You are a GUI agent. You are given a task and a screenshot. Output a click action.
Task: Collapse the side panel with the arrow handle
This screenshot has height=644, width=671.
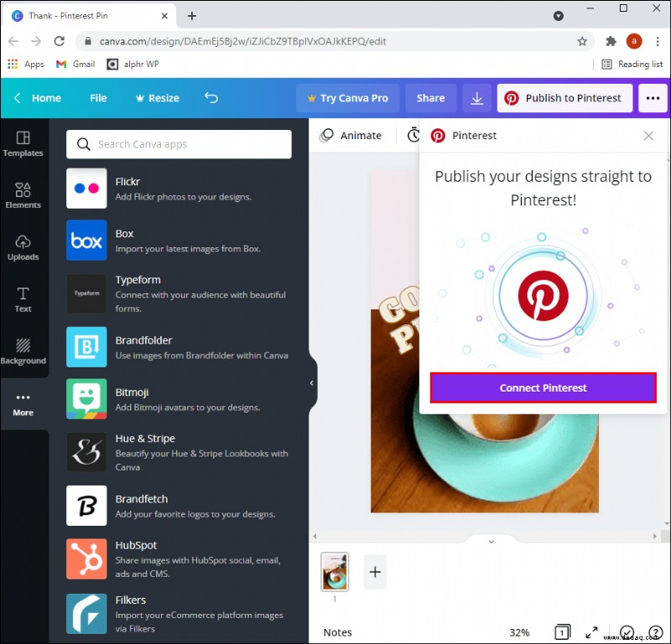click(311, 383)
